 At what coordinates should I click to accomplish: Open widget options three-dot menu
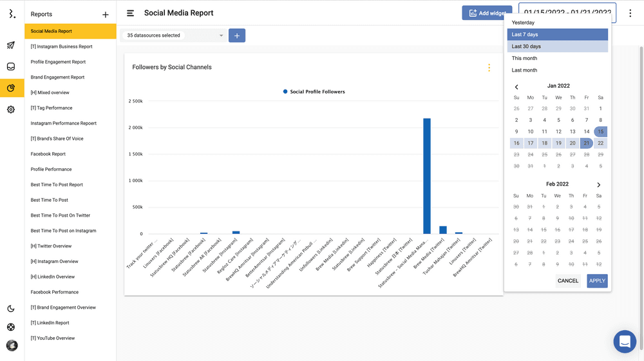pyautogui.click(x=489, y=68)
